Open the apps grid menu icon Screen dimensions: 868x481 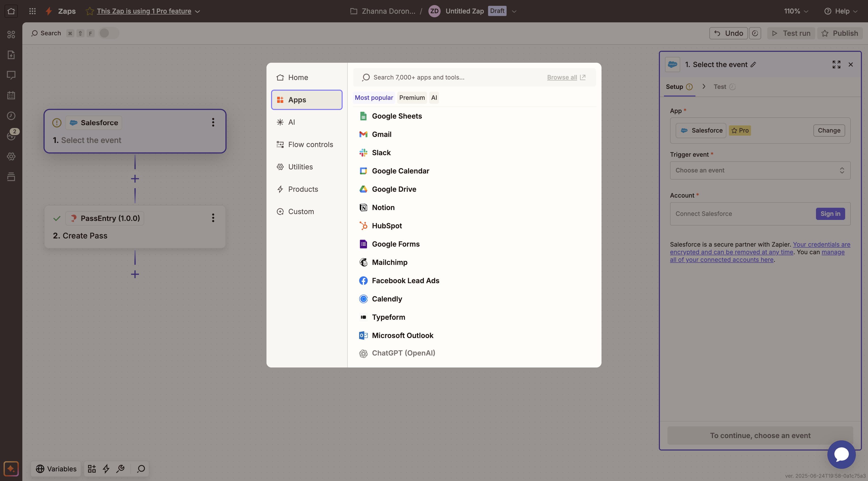[x=32, y=11]
